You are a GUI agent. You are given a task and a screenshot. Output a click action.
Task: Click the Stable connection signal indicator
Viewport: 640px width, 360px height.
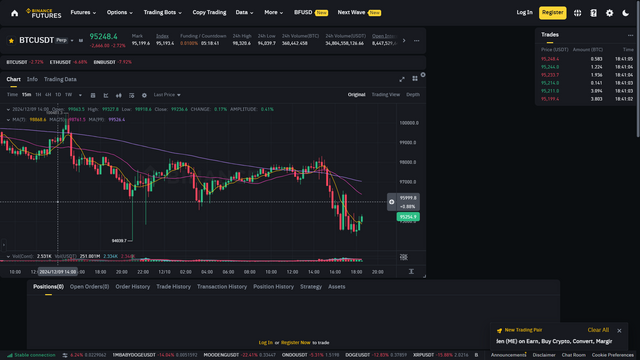(31, 355)
